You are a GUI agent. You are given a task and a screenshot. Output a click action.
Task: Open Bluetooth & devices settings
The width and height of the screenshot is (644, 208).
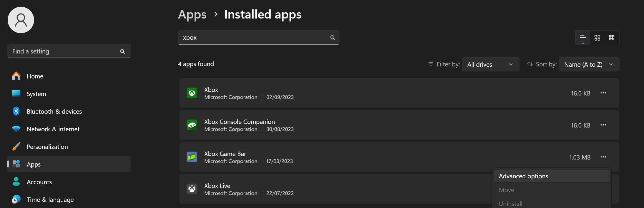(x=54, y=112)
